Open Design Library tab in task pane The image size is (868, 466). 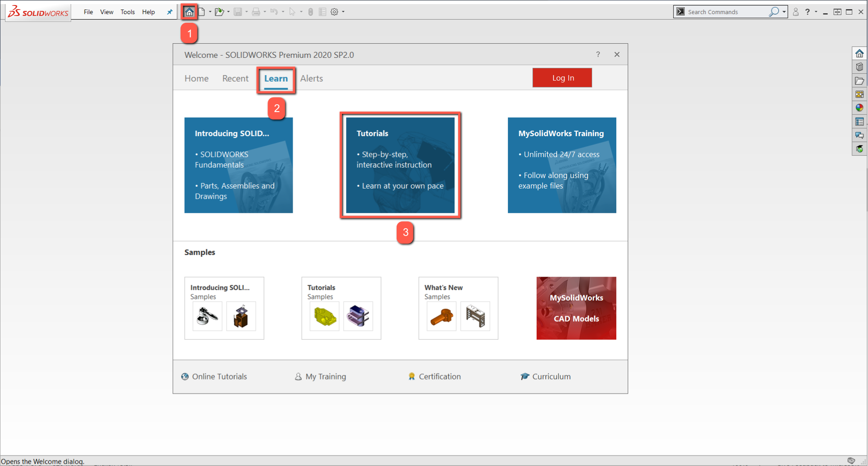[x=859, y=67]
